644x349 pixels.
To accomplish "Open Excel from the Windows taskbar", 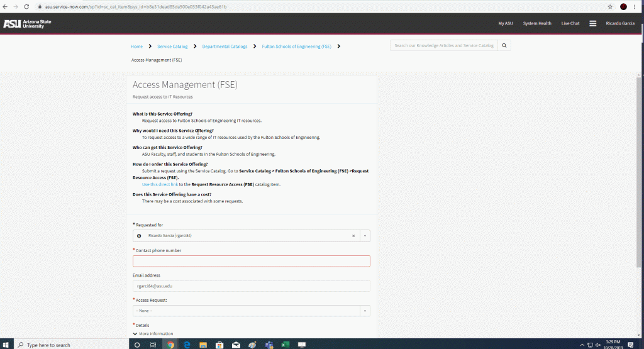I will tap(284, 345).
